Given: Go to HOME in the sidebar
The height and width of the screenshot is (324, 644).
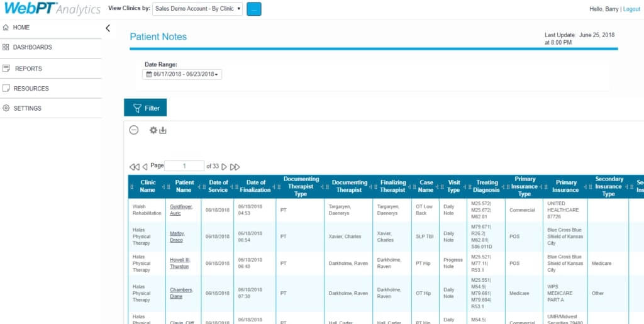Looking at the screenshot, I should (x=50, y=28).
